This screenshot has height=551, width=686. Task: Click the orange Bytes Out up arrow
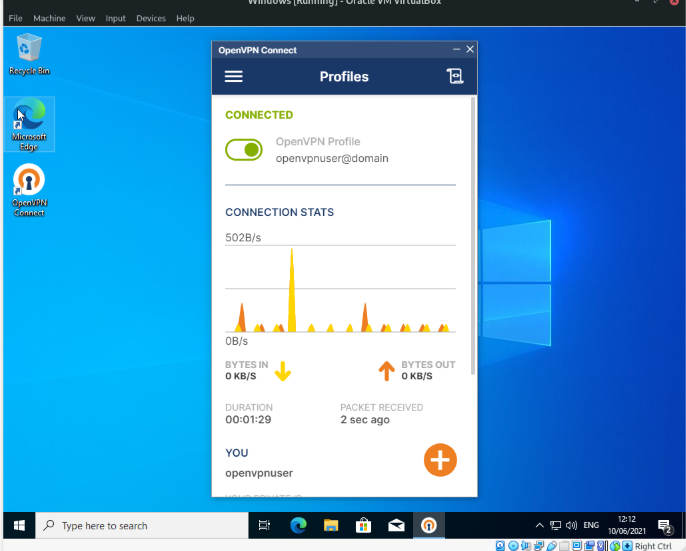pyautogui.click(x=386, y=371)
